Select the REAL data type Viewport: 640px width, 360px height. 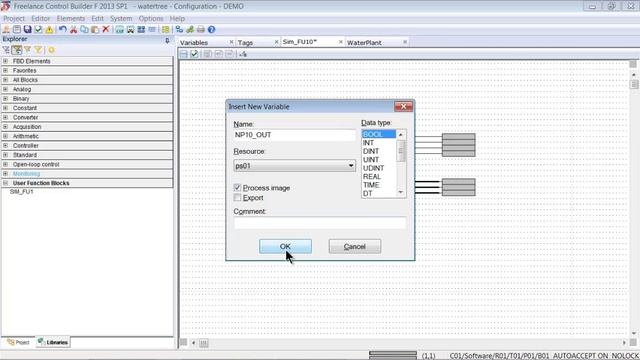point(372,176)
